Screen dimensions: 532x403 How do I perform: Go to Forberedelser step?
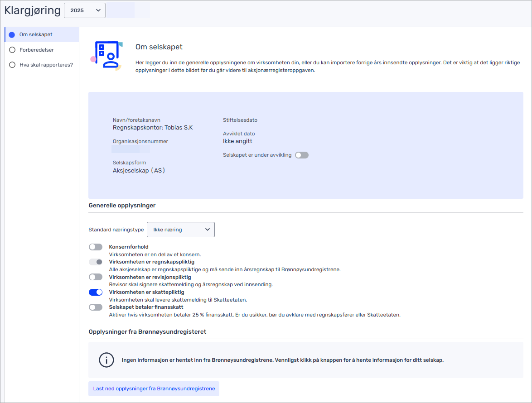pos(37,50)
